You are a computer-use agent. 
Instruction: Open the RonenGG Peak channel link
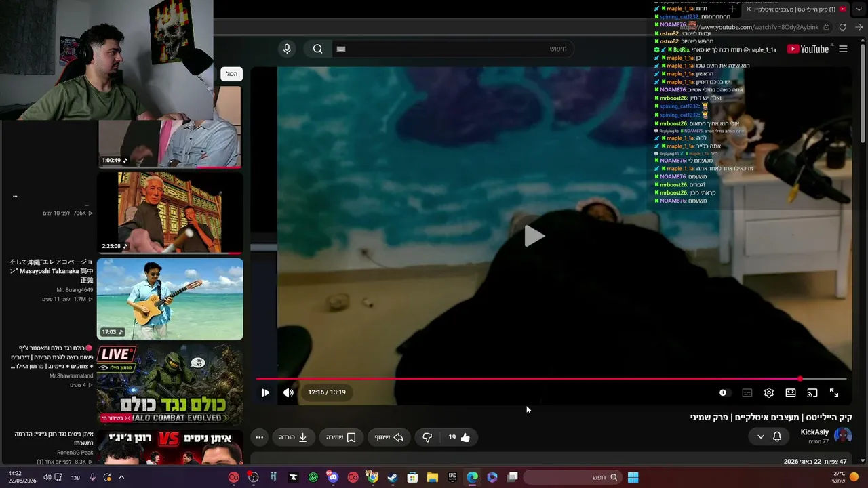pyautogui.click(x=75, y=452)
